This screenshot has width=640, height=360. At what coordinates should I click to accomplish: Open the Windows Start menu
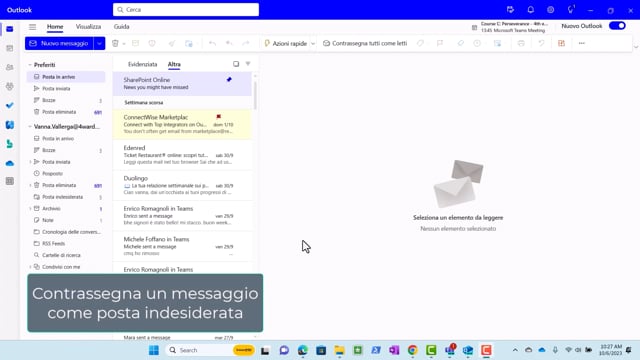click(x=154, y=350)
